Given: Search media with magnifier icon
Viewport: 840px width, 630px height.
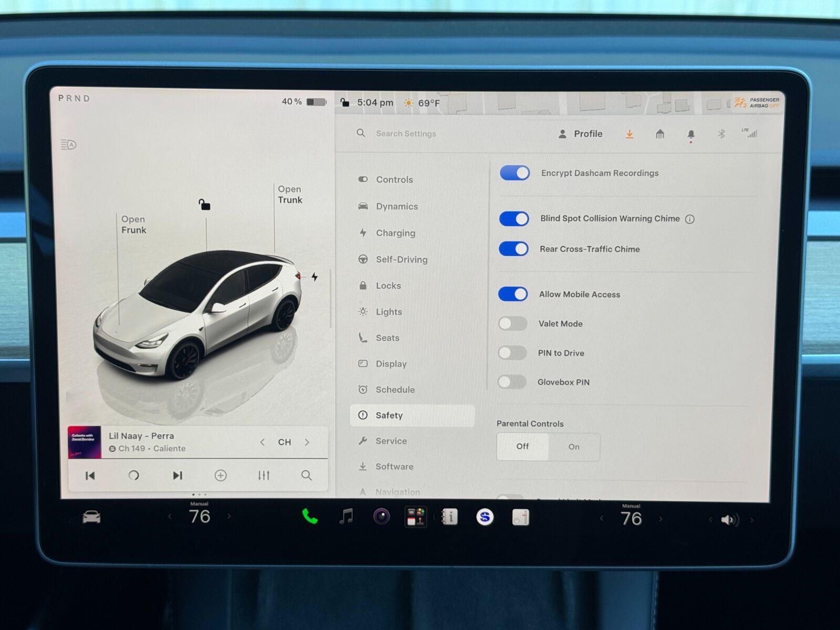Looking at the screenshot, I should [x=307, y=476].
